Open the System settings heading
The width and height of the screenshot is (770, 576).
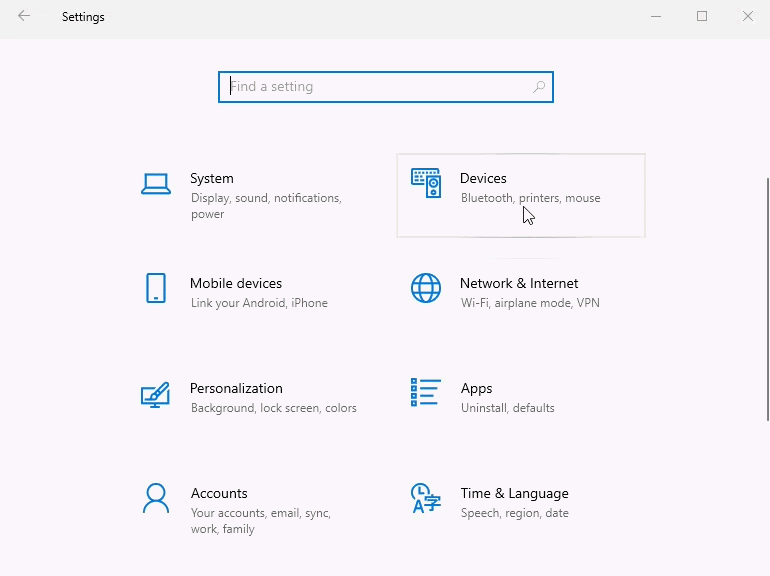point(212,178)
